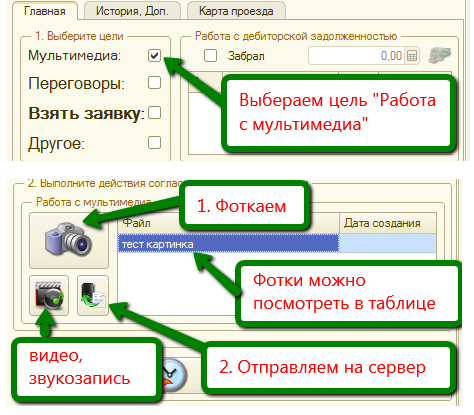Click the Дата создания column header
The width and height of the screenshot is (474, 415).
coord(388,223)
